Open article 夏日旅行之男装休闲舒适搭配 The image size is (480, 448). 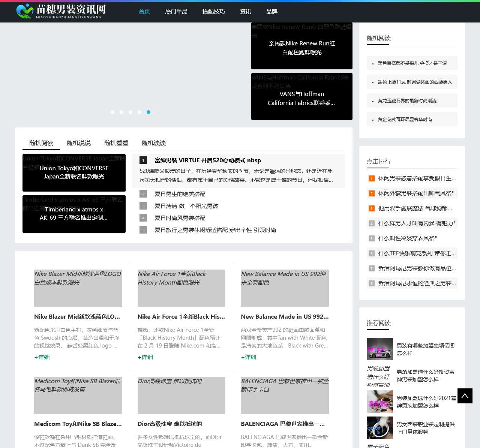coord(215,230)
